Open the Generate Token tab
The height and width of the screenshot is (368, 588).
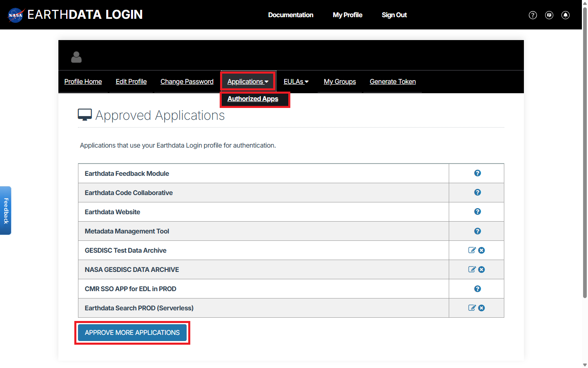click(393, 81)
